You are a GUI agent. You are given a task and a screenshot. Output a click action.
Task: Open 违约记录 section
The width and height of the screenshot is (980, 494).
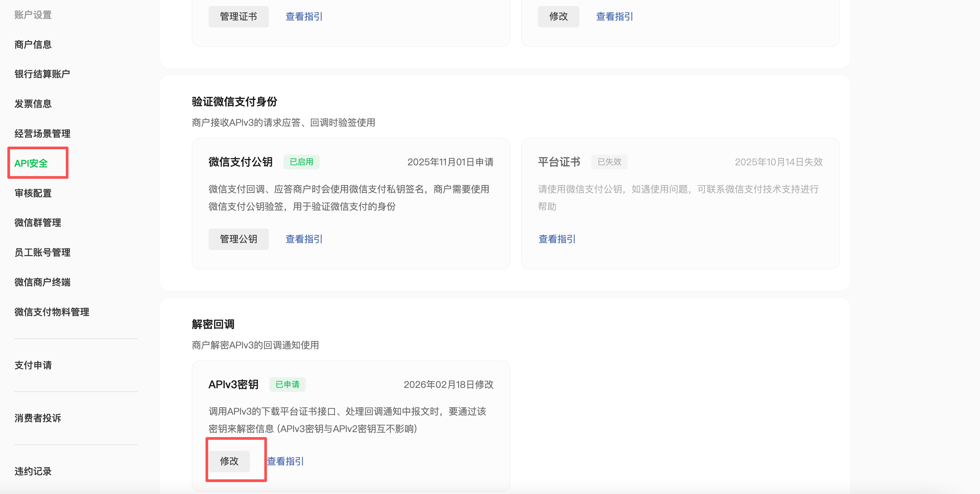tap(33, 471)
